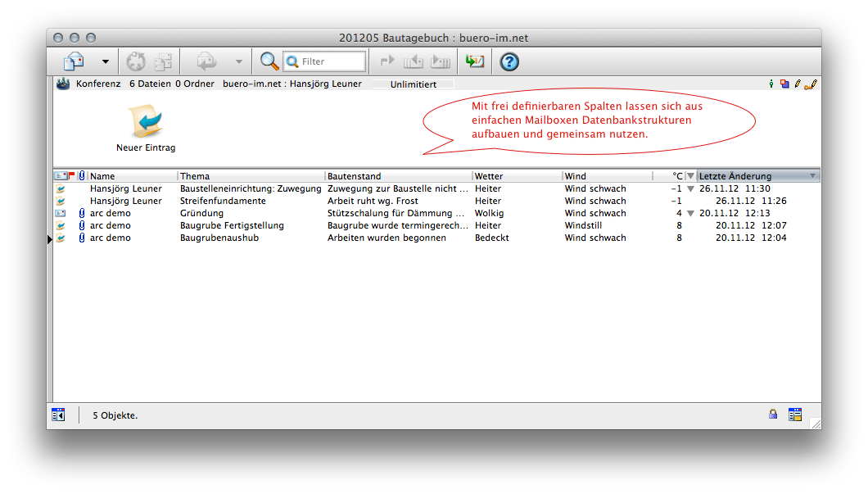The width and height of the screenshot is (868, 494).
Task: Click the magnifying glass search icon
Action: coord(269,61)
